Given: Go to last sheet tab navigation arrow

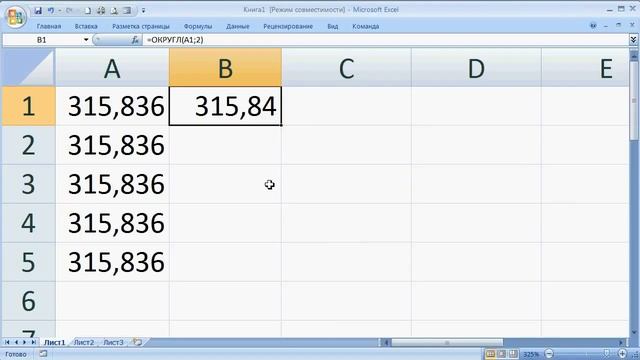Looking at the screenshot, I should (x=33, y=342).
